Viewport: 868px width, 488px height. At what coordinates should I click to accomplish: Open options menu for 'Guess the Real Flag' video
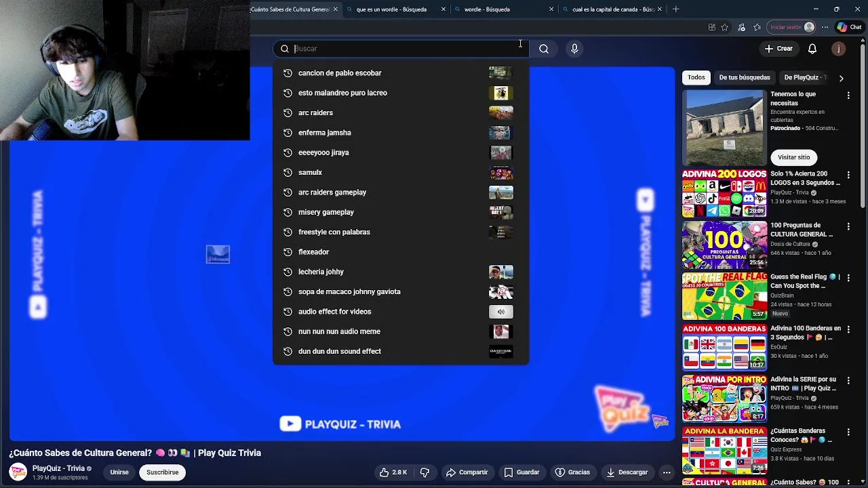tap(848, 278)
